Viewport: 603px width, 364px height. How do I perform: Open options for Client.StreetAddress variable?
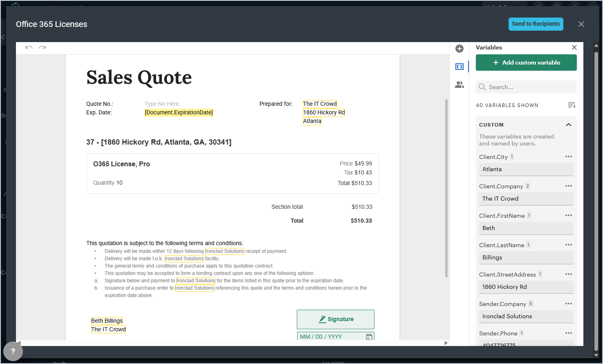click(x=569, y=275)
